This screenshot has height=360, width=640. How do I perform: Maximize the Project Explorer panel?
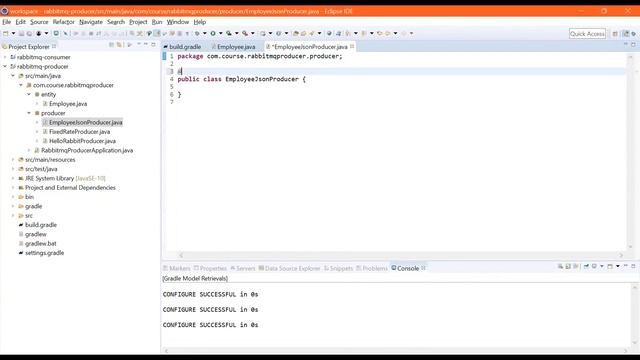[x=153, y=44]
